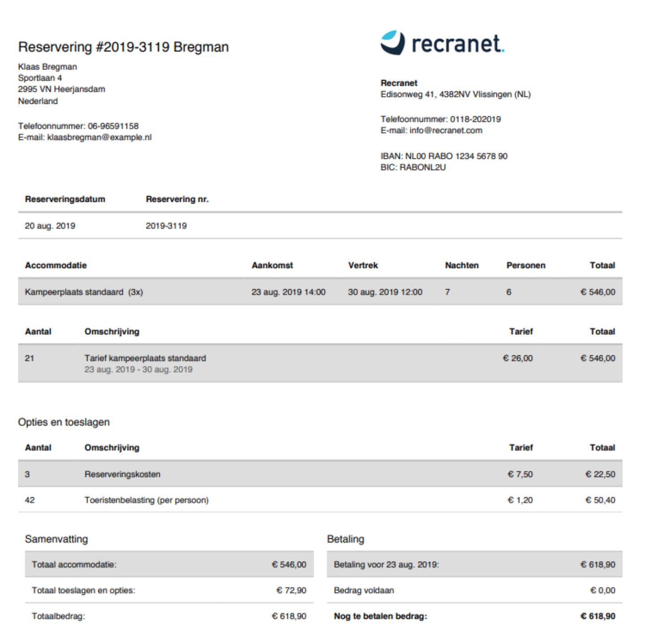Click the reservation title heading
Screen dimensions: 645x644
(123, 47)
